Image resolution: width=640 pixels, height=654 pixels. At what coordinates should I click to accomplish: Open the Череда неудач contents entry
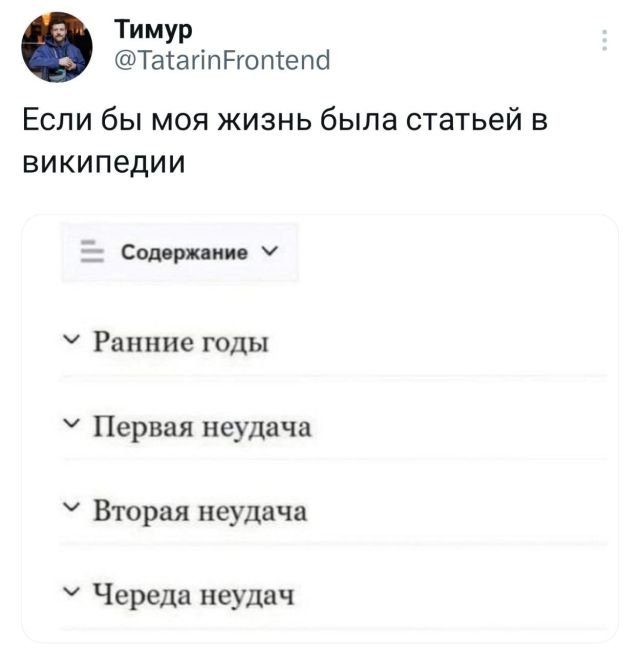(x=194, y=598)
